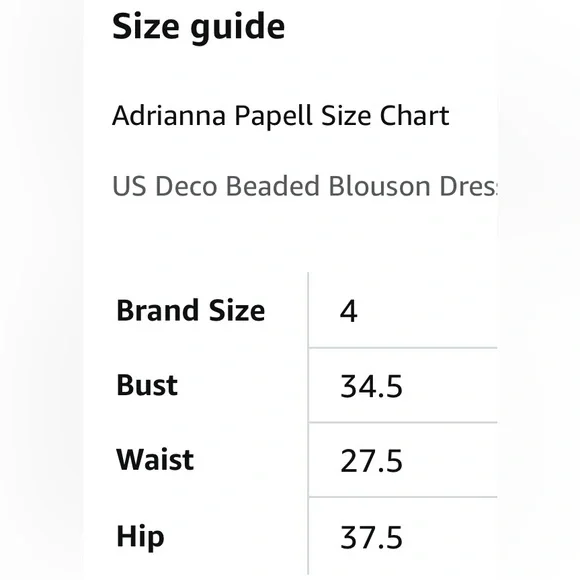Click the word Deco in product name
This screenshot has height=580, width=580.
(x=186, y=185)
